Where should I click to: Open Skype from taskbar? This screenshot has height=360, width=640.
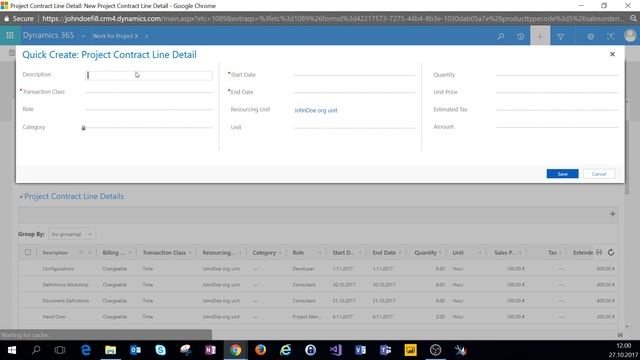coord(160,350)
